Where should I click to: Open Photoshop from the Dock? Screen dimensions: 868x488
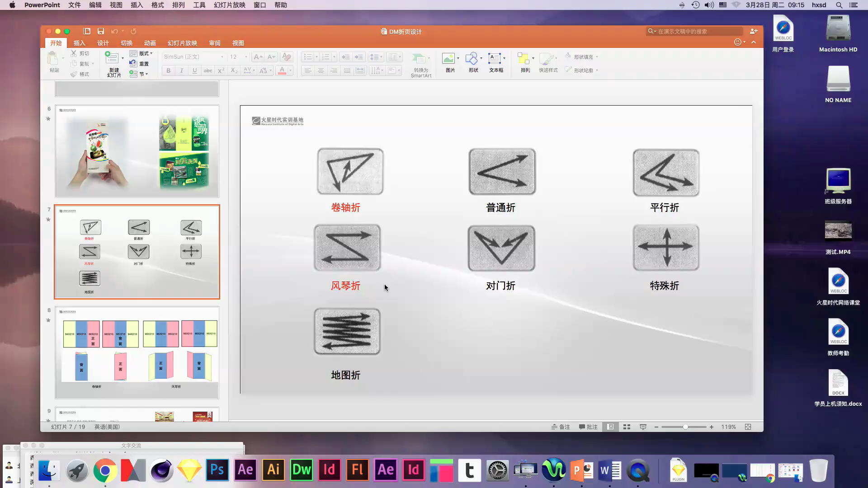point(217,470)
